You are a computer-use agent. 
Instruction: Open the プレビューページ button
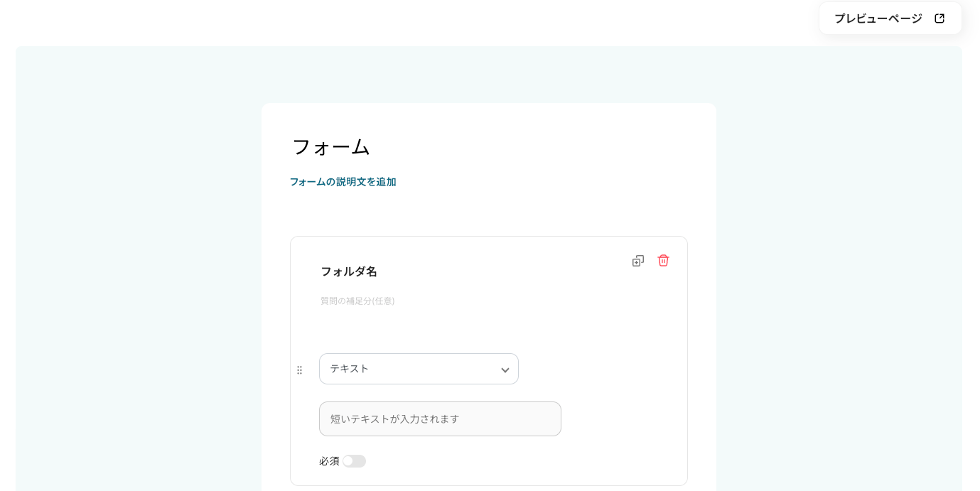(x=878, y=18)
